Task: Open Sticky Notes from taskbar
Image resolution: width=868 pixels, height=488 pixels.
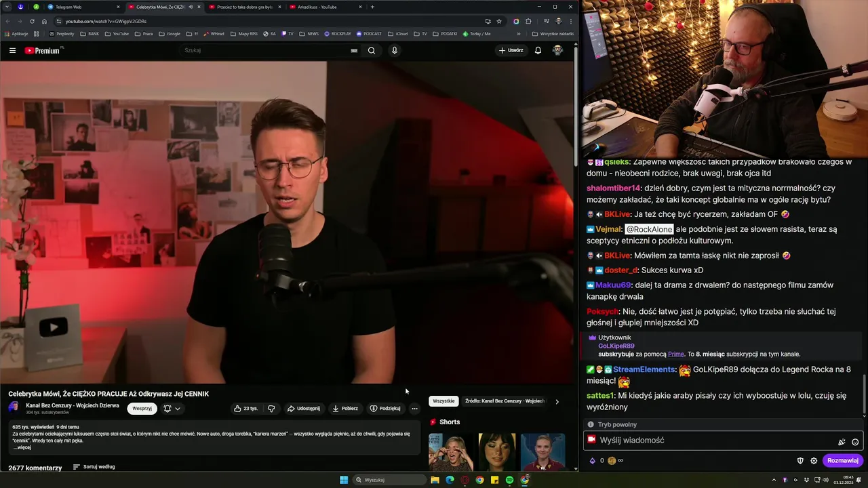Action: point(494,480)
